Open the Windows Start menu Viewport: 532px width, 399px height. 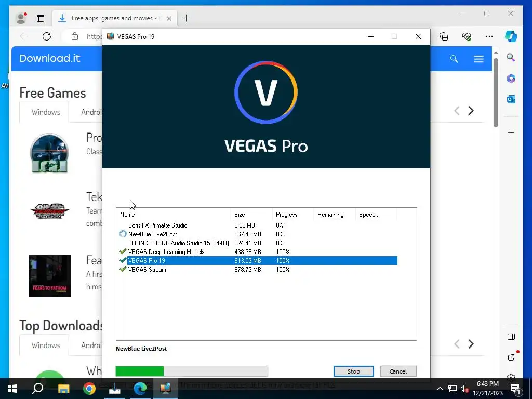click(12, 389)
